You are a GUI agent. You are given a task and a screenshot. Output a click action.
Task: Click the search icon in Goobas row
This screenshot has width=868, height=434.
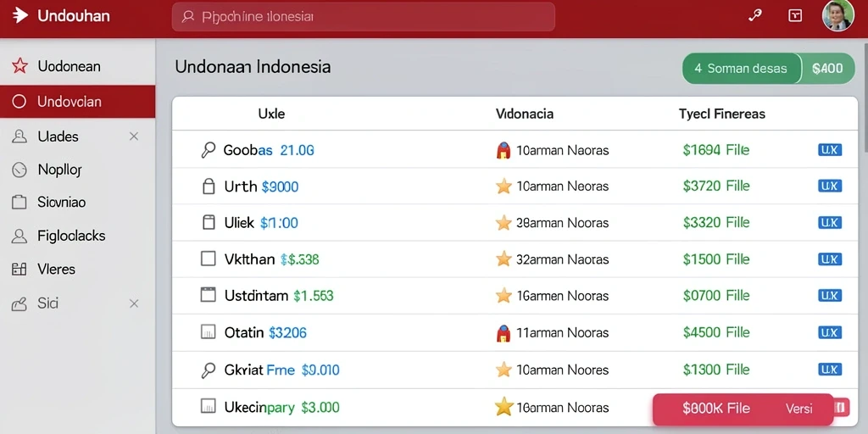[208, 150]
